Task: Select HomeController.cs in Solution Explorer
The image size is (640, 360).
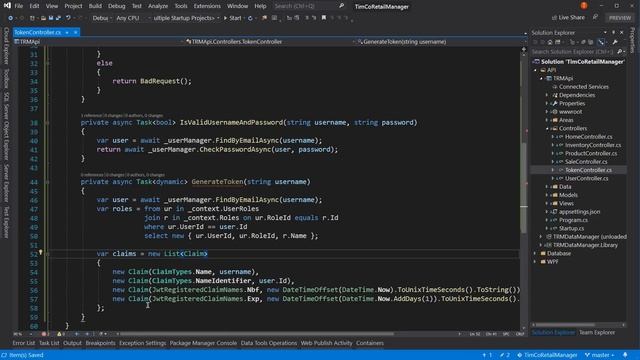Action: coord(589,137)
